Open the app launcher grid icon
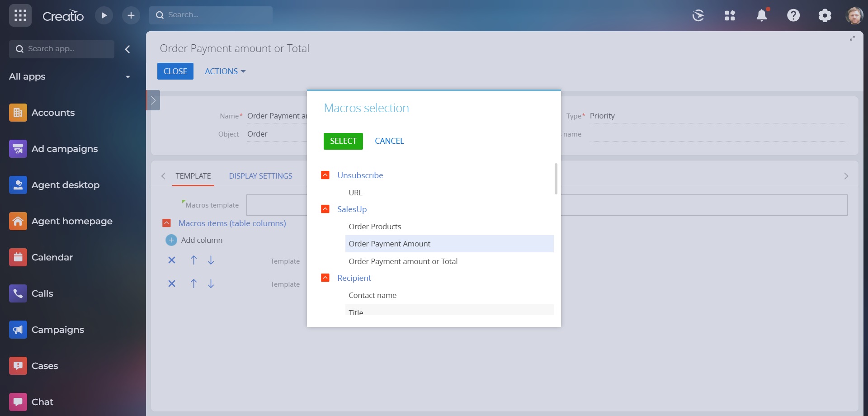This screenshot has width=868, height=416. pyautogui.click(x=20, y=15)
